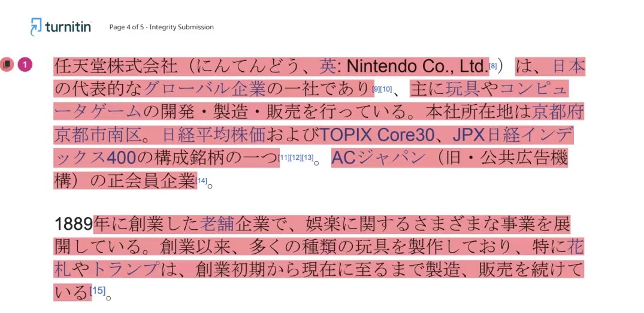Open the トランプ link
Image resolution: width=644 pixels, height=313 pixels.
125,269
